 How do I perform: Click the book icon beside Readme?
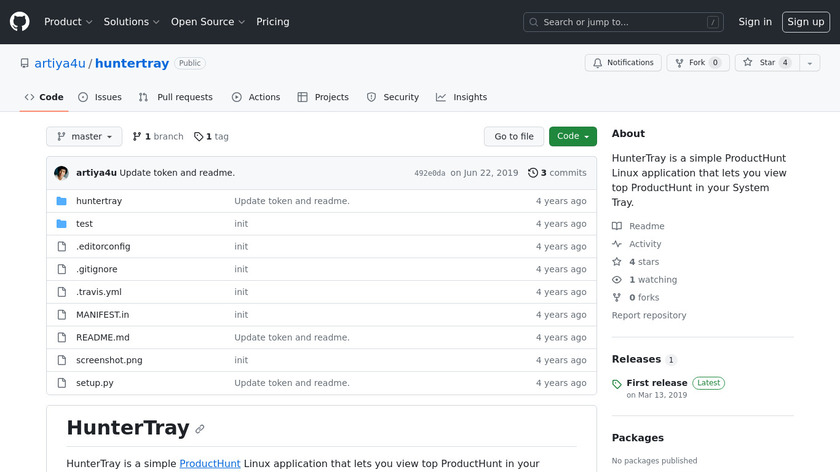pyautogui.click(x=617, y=226)
